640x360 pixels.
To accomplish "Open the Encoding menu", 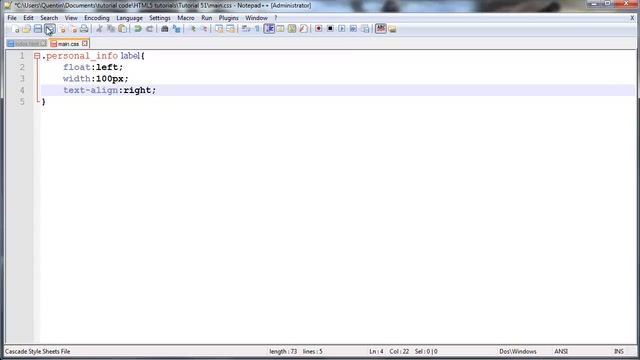I will (97, 18).
